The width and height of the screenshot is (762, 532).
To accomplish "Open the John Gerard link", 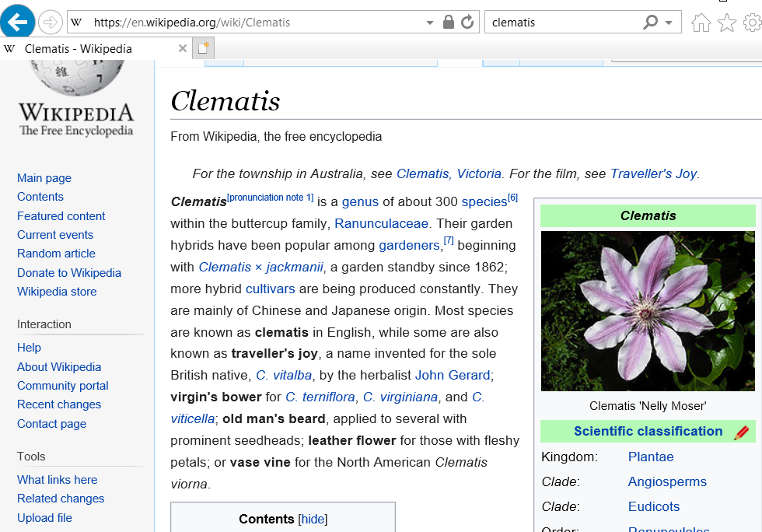I will pos(453,376).
